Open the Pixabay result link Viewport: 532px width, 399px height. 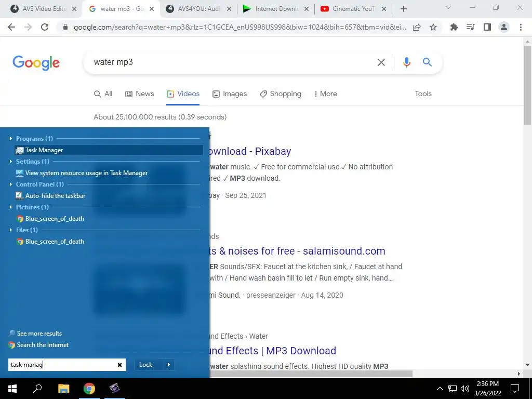pos(250,151)
